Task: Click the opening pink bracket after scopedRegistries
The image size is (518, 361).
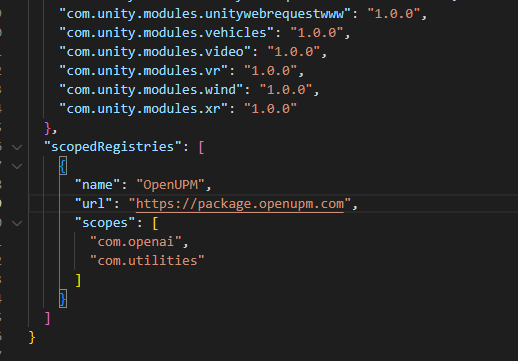Action: coord(201,147)
